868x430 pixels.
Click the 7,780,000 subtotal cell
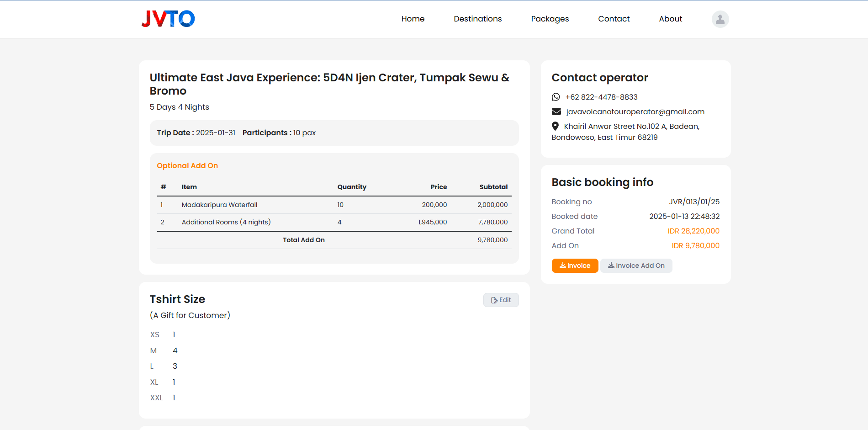492,222
